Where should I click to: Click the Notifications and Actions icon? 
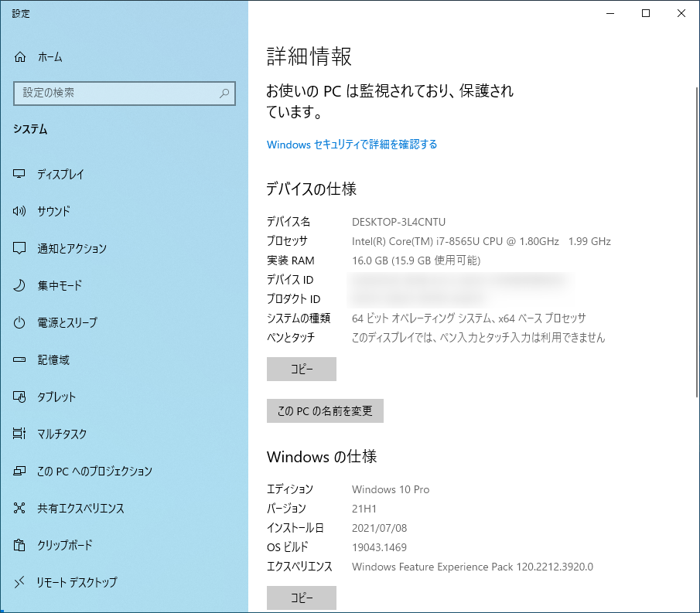tap(19, 248)
